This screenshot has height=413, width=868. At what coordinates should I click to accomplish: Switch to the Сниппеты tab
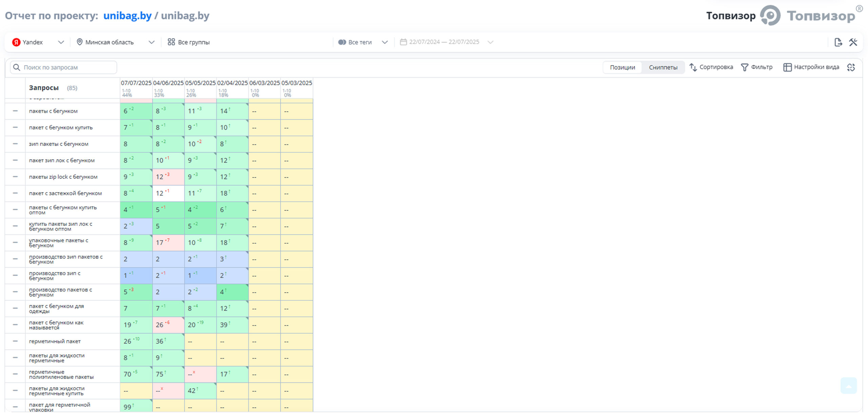(x=663, y=67)
